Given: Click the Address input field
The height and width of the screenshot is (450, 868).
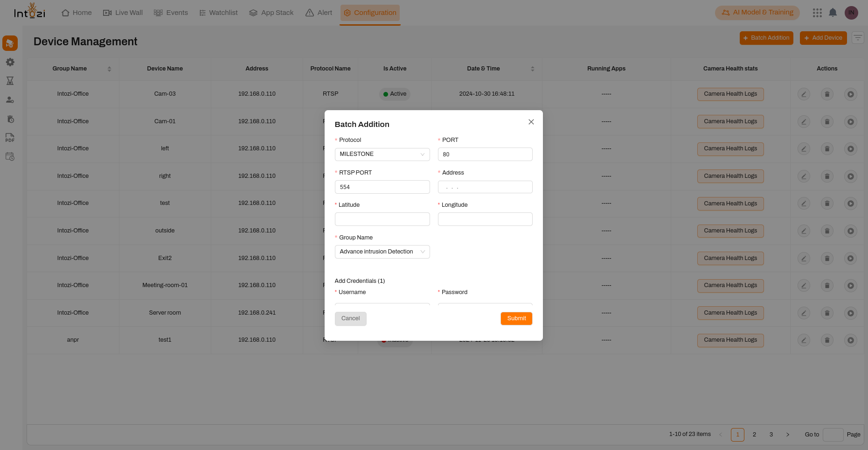Looking at the screenshot, I should click(485, 187).
